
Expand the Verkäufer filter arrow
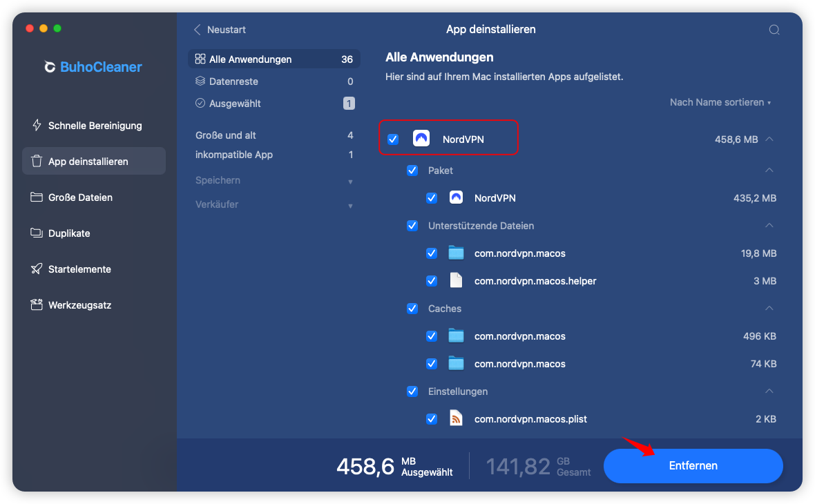click(x=350, y=206)
